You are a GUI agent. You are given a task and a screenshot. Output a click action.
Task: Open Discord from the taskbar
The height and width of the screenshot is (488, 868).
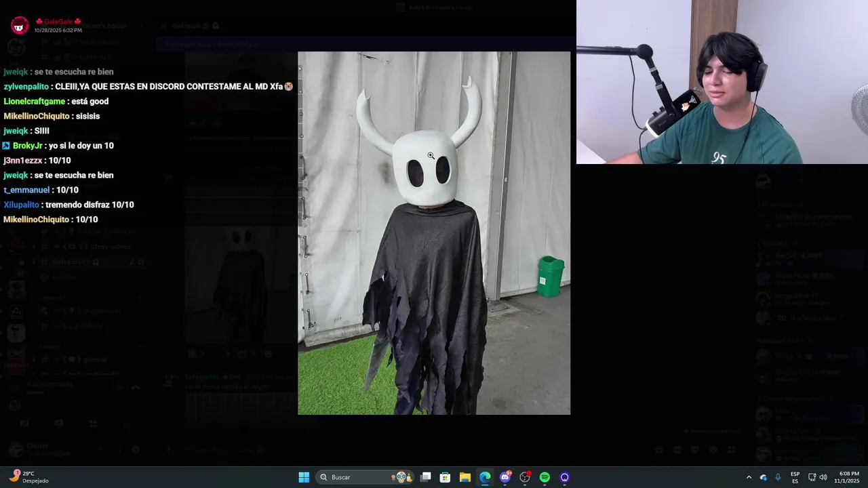pos(505,477)
